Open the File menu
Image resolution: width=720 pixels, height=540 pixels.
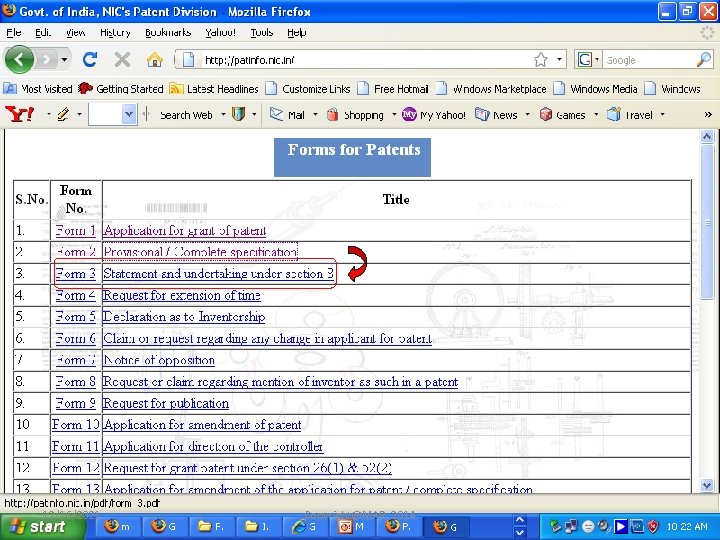(14, 33)
